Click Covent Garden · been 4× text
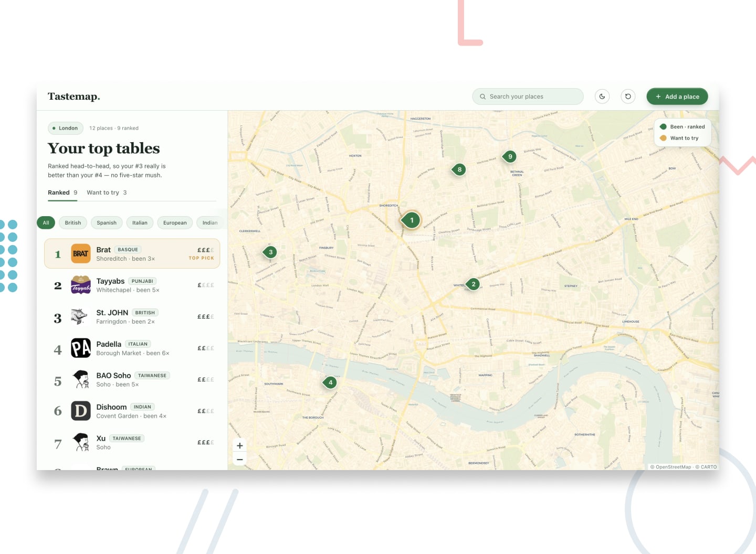Viewport: 756px width, 554px height. 131,416
